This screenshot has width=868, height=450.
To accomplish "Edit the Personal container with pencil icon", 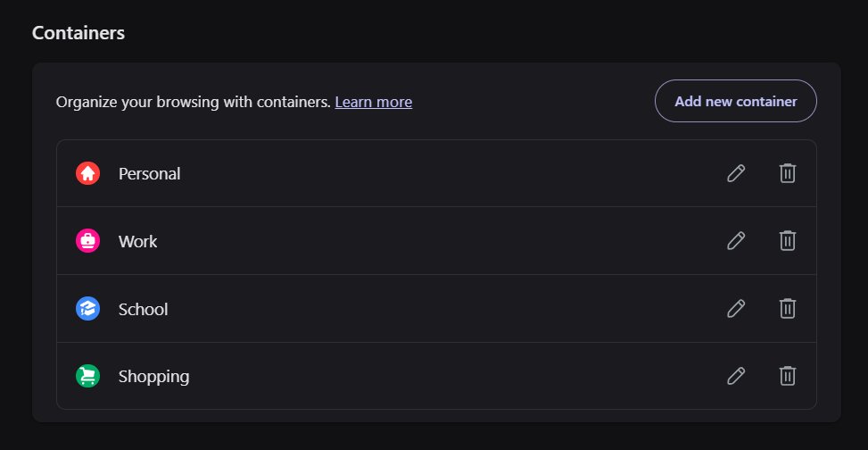I will (x=736, y=173).
